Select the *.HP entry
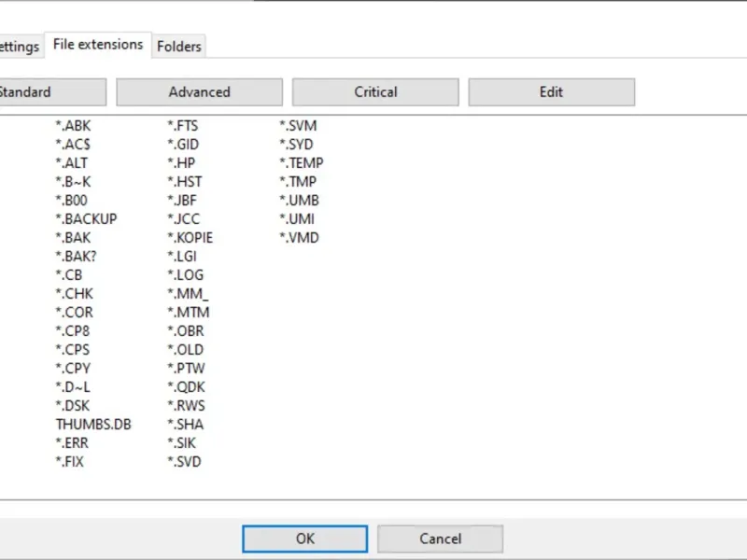 [181, 162]
